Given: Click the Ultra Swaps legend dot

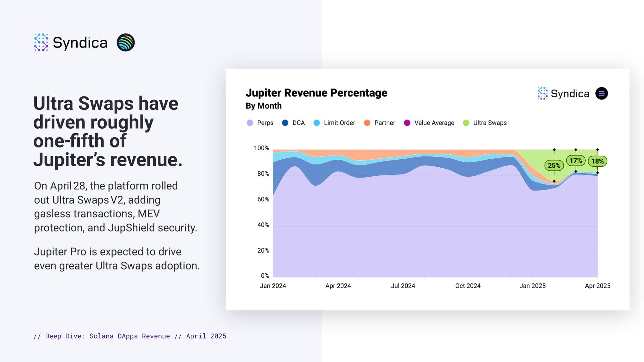Looking at the screenshot, I should 466,123.
